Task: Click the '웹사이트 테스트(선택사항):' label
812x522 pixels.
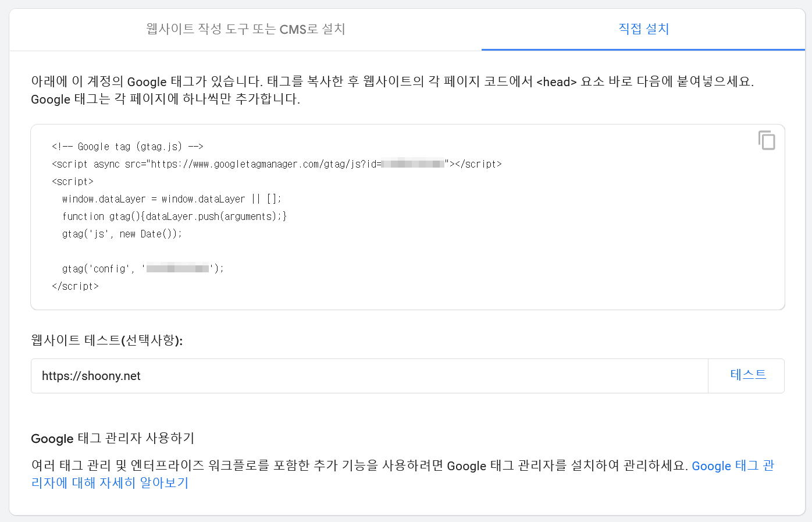Action: (107, 340)
